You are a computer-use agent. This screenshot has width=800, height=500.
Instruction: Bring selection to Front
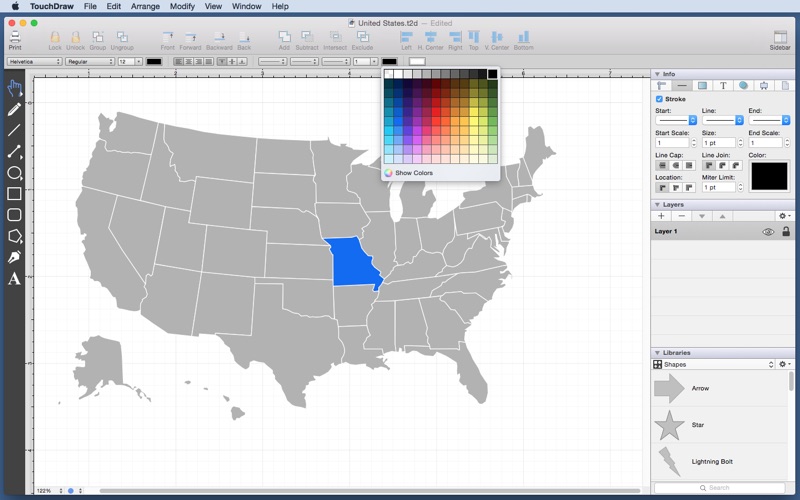click(167, 40)
